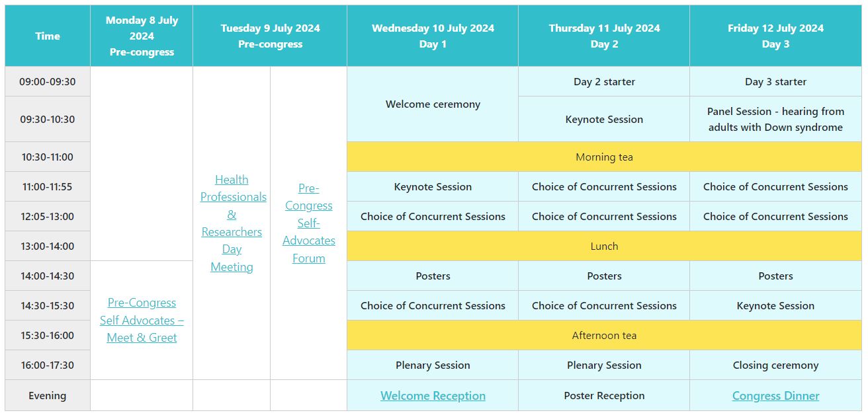Viewport: 868px width, 417px height.
Task: Select the Thursday 11 July 2024 header
Action: (604, 36)
